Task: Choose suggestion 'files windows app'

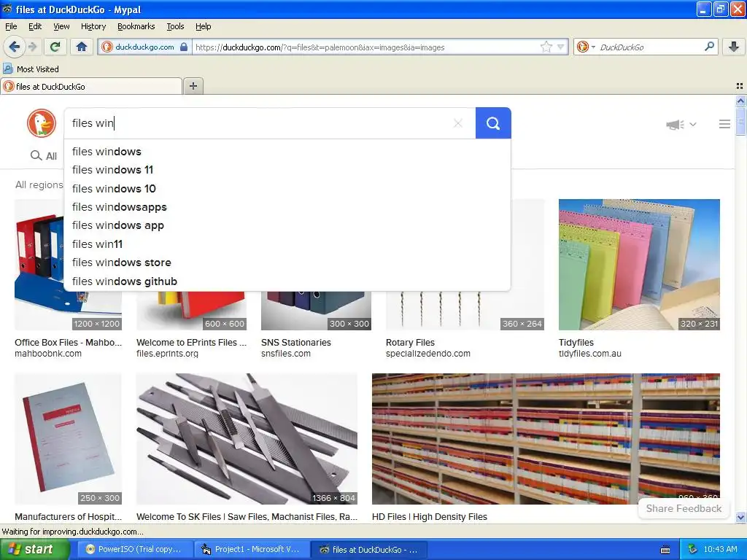Action: (x=287, y=225)
